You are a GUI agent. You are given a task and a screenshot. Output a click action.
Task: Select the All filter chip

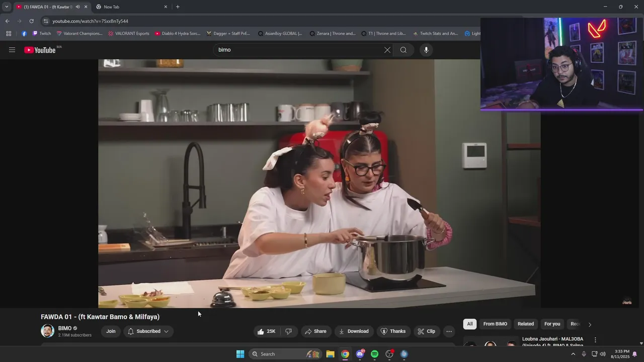click(470, 324)
